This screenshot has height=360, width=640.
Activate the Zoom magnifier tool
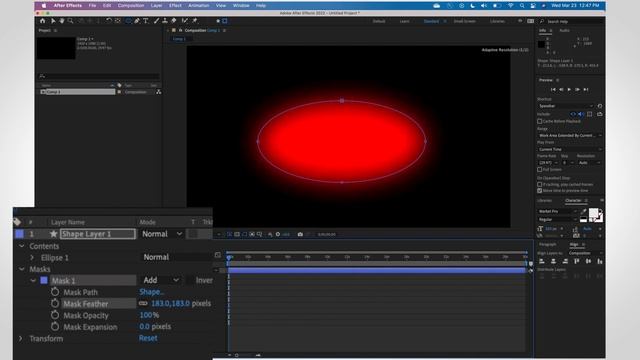(x=71, y=21)
